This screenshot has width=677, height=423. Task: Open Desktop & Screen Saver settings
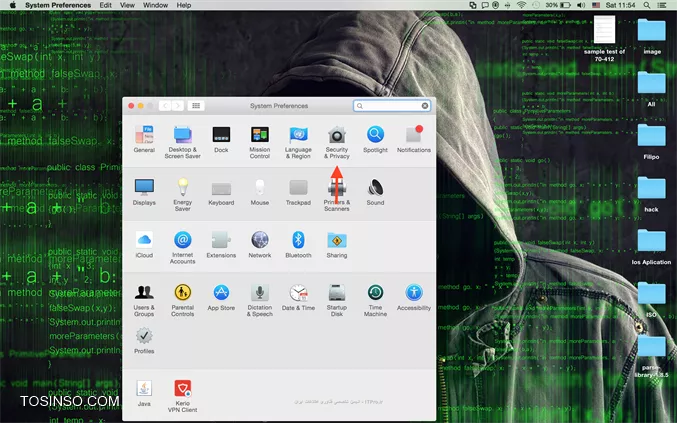[x=183, y=142]
